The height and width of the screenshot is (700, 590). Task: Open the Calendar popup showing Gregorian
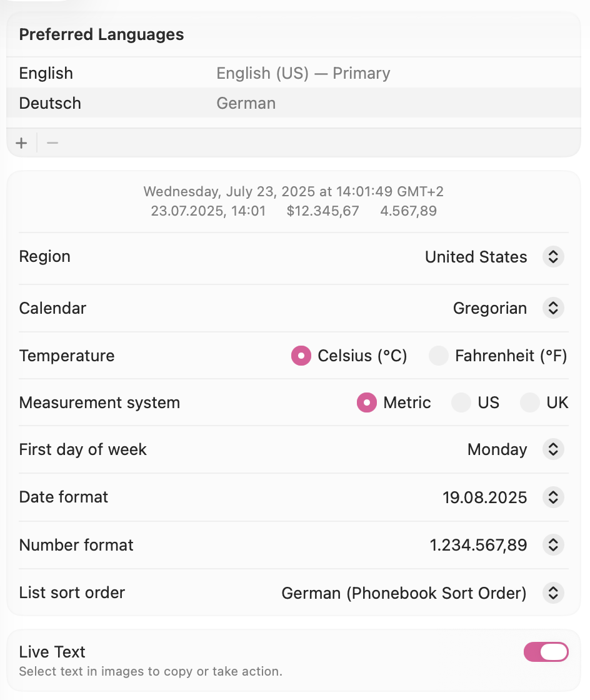[x=553, y=308]
